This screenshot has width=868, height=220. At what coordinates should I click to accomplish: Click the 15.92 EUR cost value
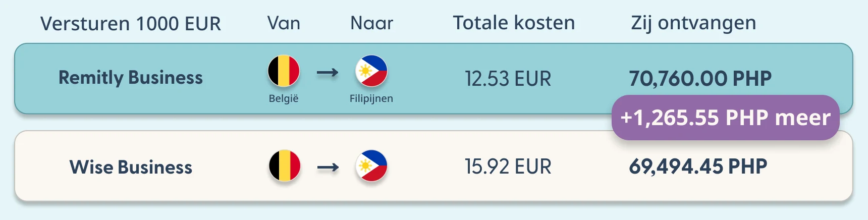[x=508, y=167]
